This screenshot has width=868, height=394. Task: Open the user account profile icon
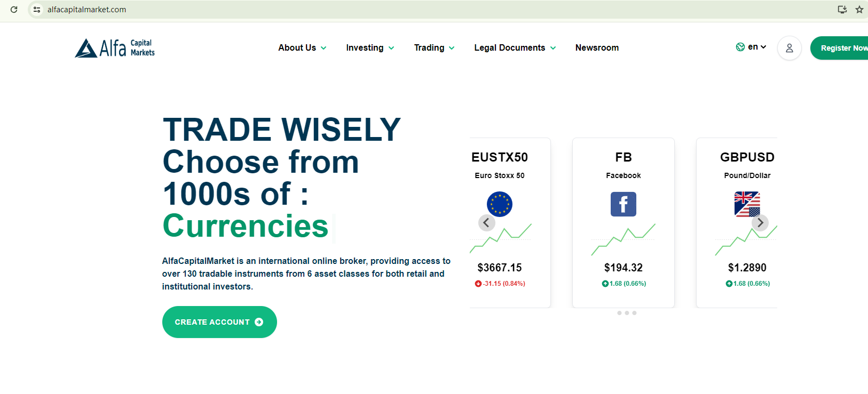(789, 48)
